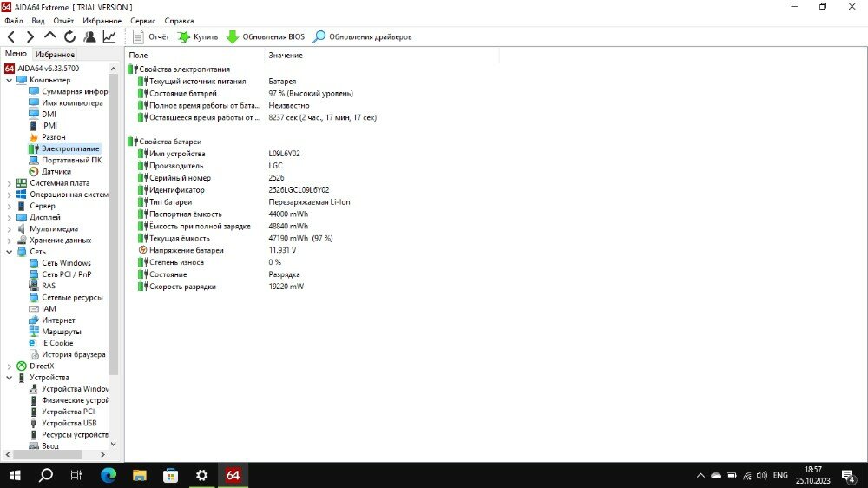This screenshot has height=488, width=868.
Task: Select the DMI tree item
Action: [43, 114]
